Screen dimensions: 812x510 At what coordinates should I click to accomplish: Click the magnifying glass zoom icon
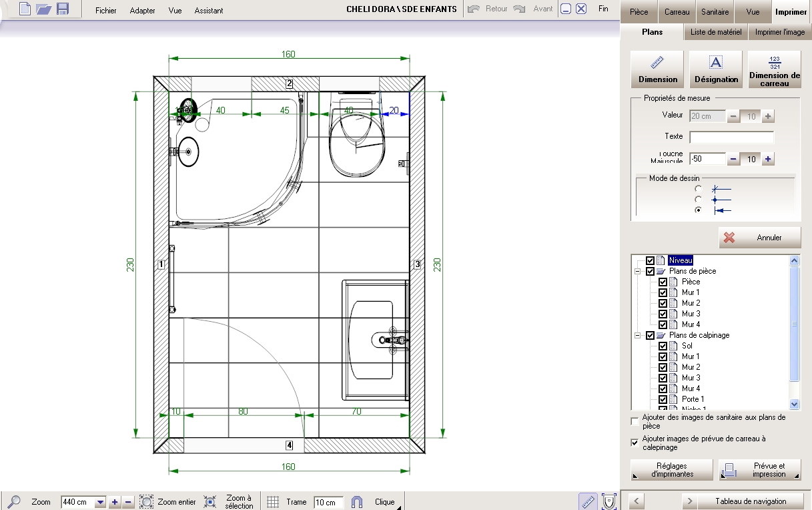pyautogui.click(x=14, y=501)
